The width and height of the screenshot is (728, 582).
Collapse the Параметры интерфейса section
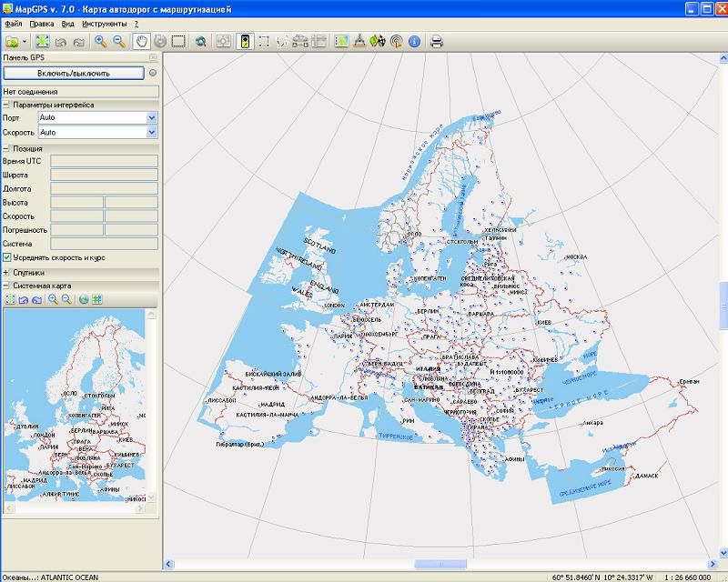click(x=6, y=105)
